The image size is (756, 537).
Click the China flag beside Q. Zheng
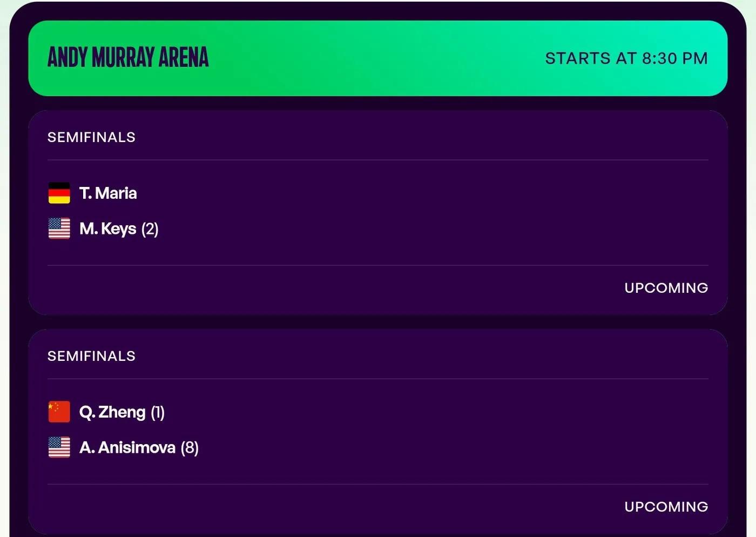(59, 412)
